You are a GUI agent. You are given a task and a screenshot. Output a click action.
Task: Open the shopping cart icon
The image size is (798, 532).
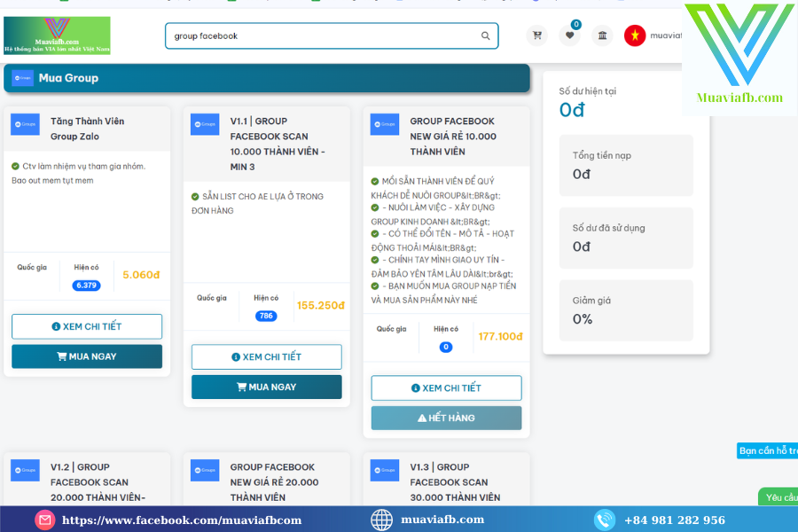pos(537,35)
